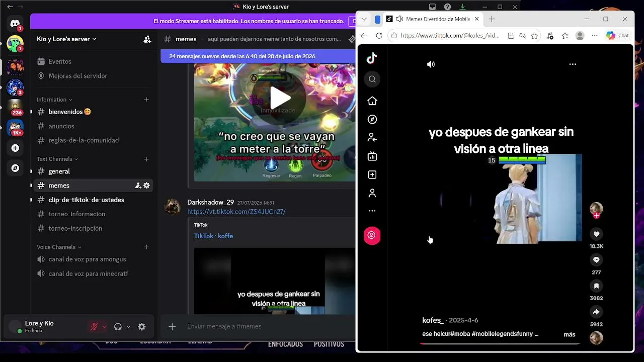Click the kofes_ username on TikTok
Image resolution: width=644 pixels, height=362 pixels.
pyautogui.click(x=433, y=320)
